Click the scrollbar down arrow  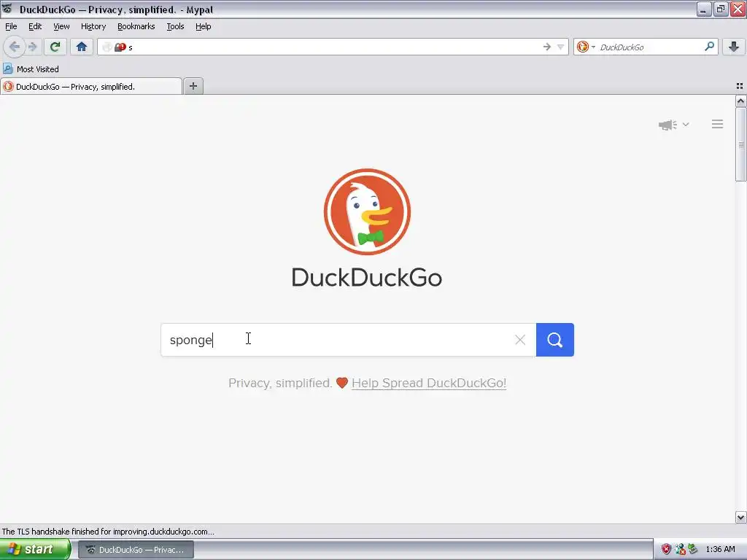[741, 518]
